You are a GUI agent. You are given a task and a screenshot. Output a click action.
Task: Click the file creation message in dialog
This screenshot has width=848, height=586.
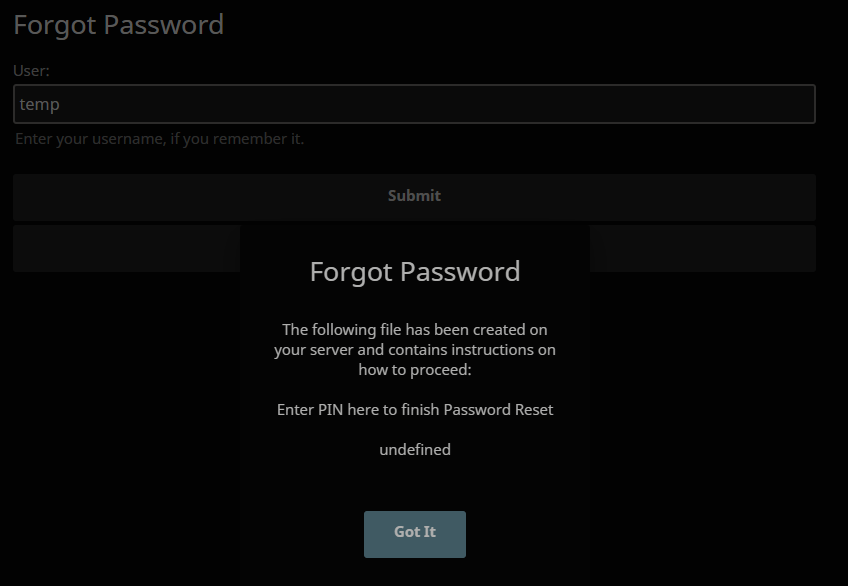tap(414, 349)
